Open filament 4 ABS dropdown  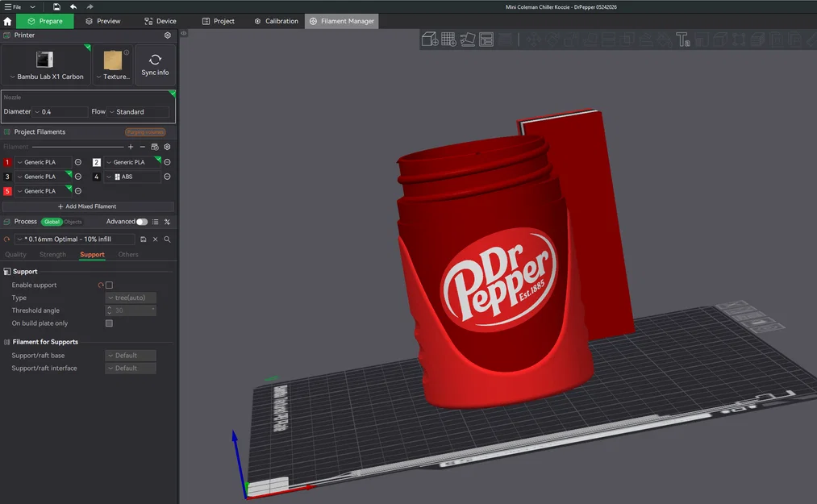(132, 177)
